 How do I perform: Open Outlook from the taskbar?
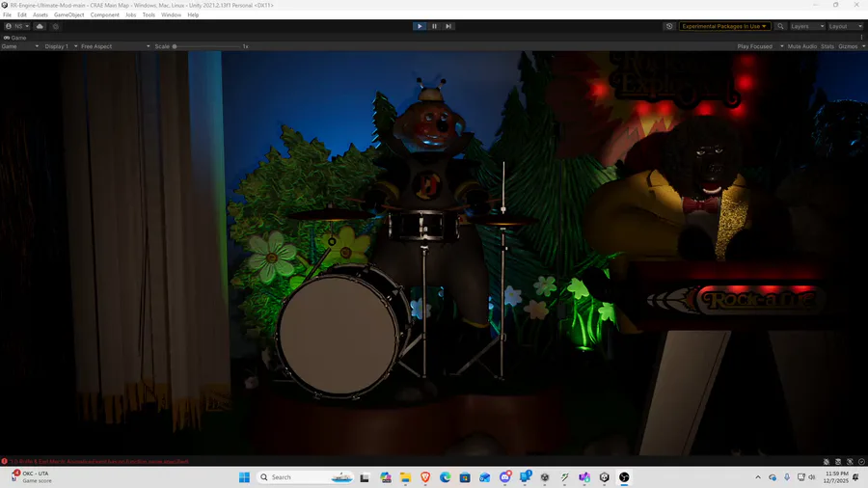485,477
